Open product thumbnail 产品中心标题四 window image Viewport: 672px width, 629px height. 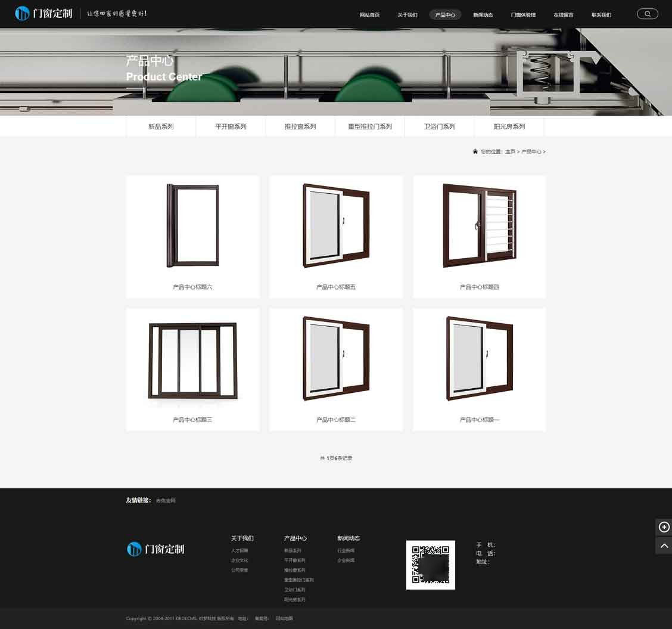click(479, 225)
